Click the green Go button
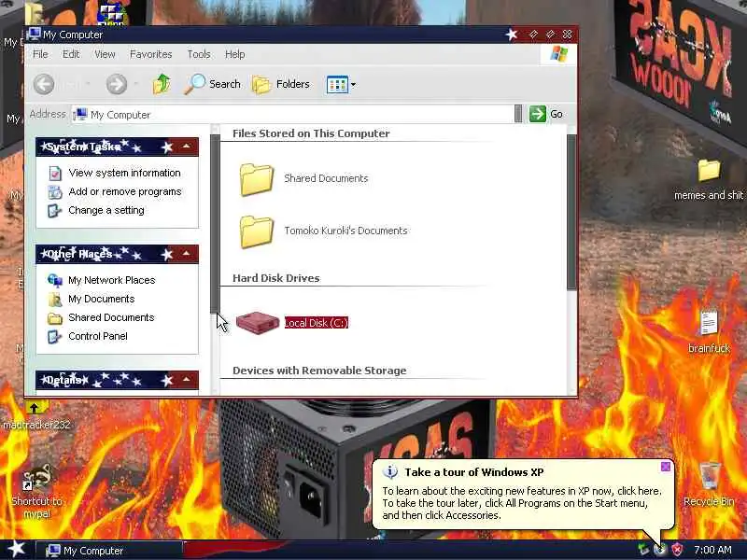Screen dimensions: 747x560 tap(546, 114)
